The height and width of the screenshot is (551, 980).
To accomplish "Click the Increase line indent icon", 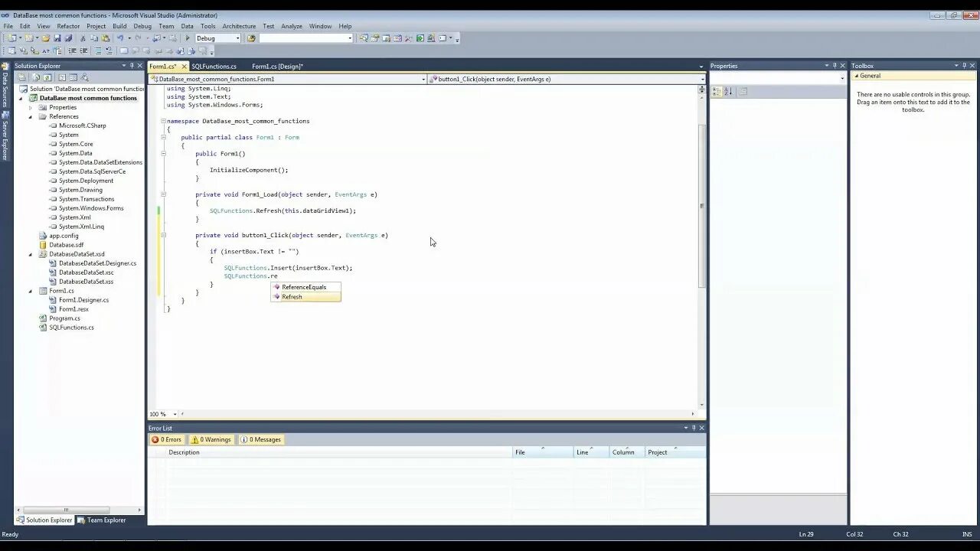I will click(83, 51).
